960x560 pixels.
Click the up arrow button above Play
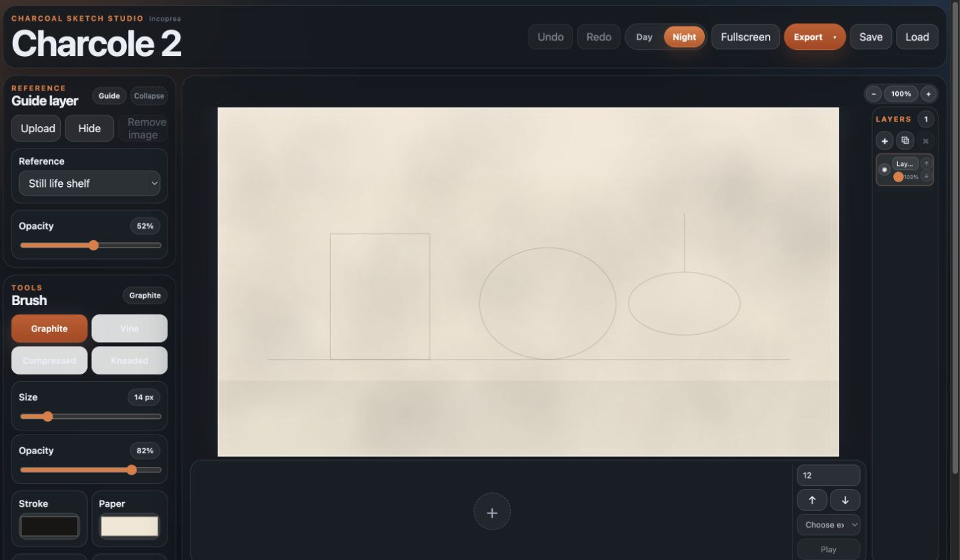(x=812, y=500)
